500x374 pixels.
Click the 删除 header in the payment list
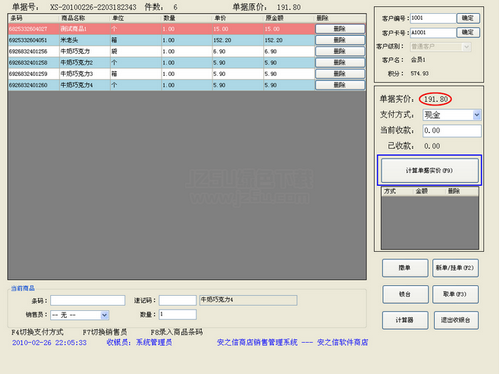tap(461, 191)
